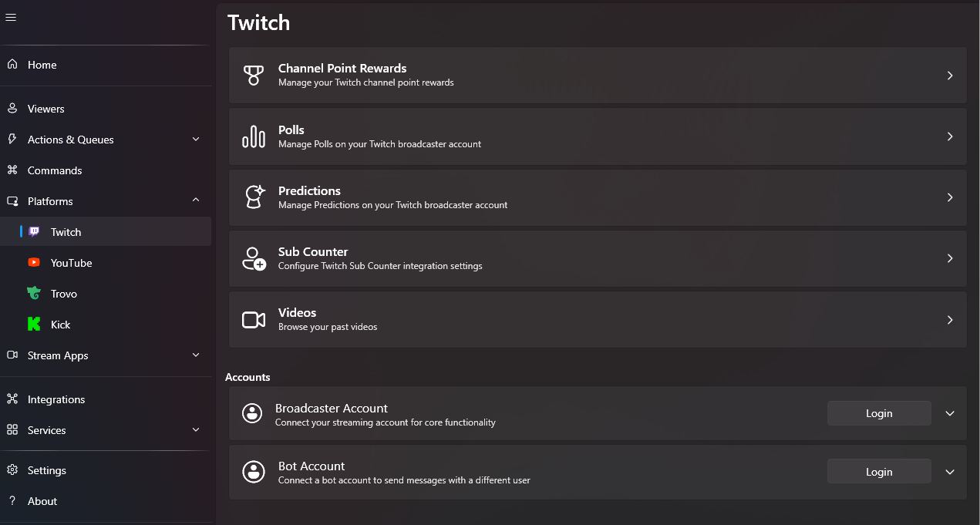Click the Trovo platform icon

[x=34, y=293]
